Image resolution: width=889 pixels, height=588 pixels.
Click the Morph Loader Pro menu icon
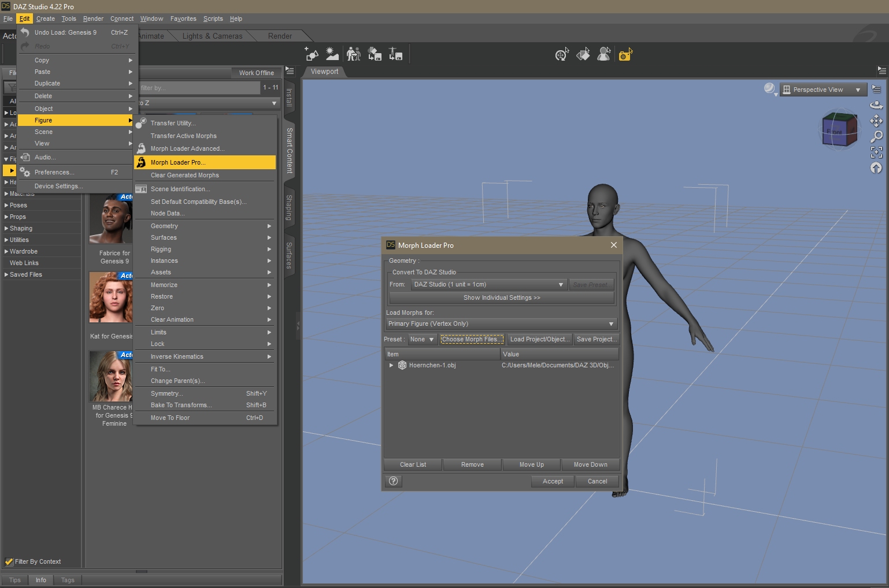pyautogui.click(x=141, y=162)
